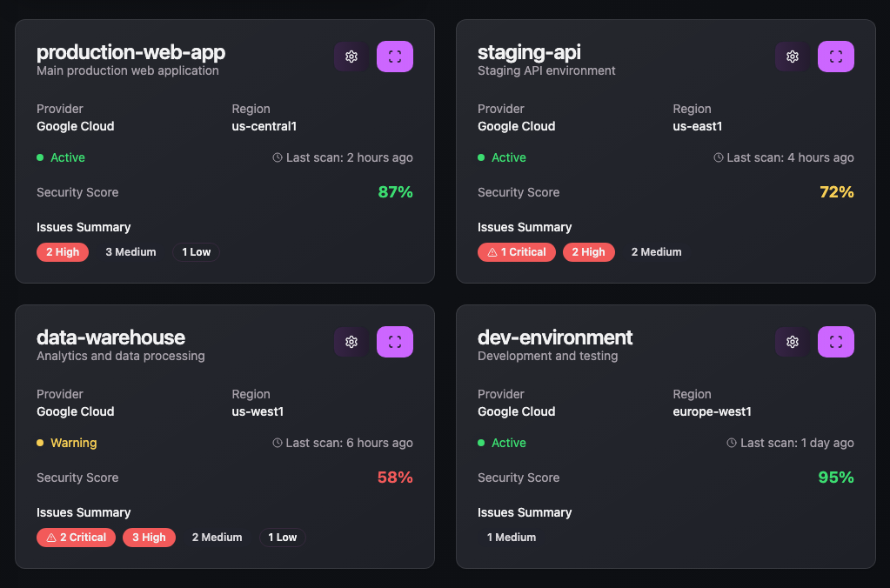Toggle the Active status on production-web-app

60,157
